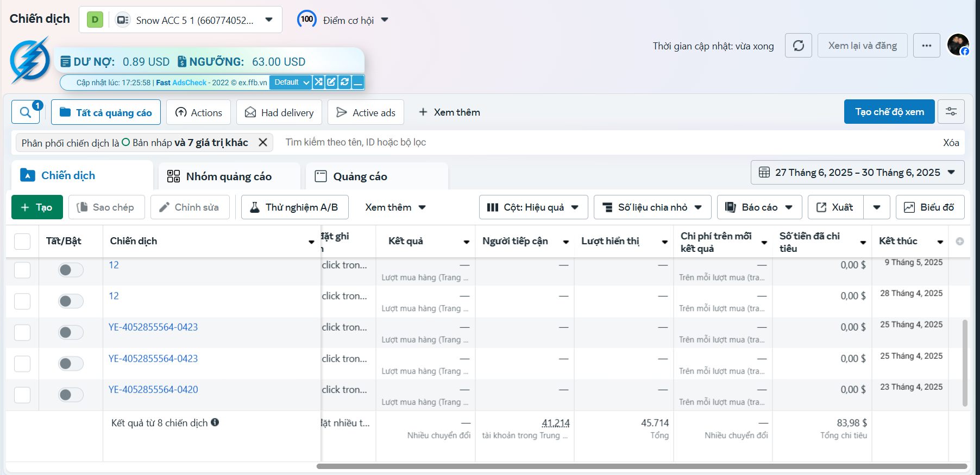Toggle on the campaign 12 ending 9 Tháng 5
Screen dimensions: 980x475
[71, 270]
